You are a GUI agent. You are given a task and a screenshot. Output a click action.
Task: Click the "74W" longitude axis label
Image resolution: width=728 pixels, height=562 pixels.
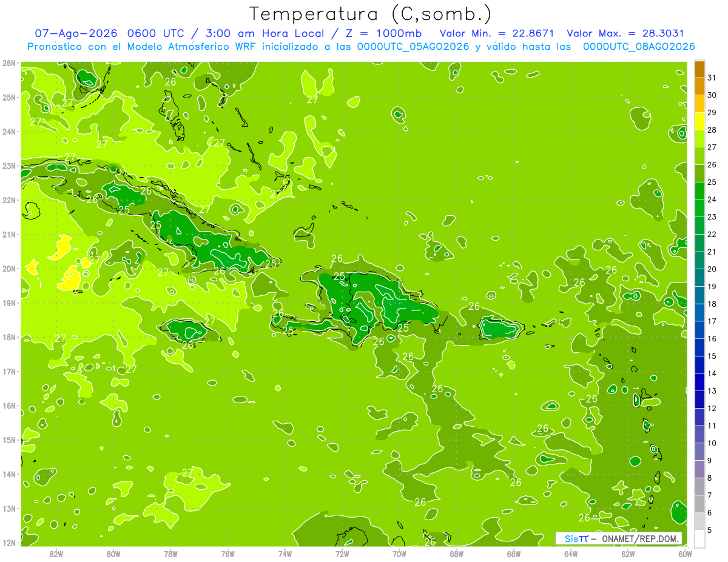[x=285, y=554]
